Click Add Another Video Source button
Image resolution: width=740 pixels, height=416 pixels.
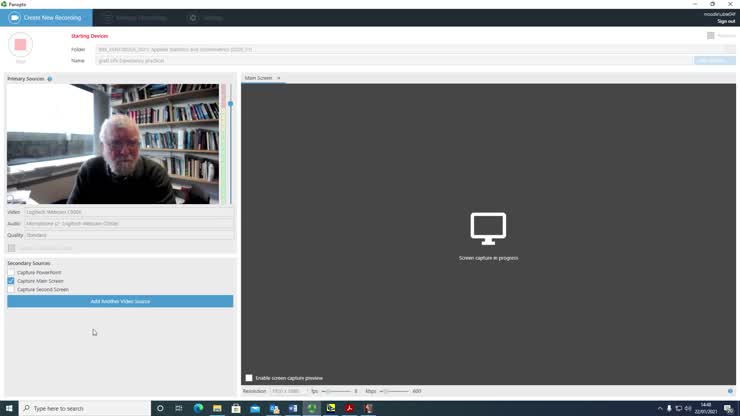120,301
